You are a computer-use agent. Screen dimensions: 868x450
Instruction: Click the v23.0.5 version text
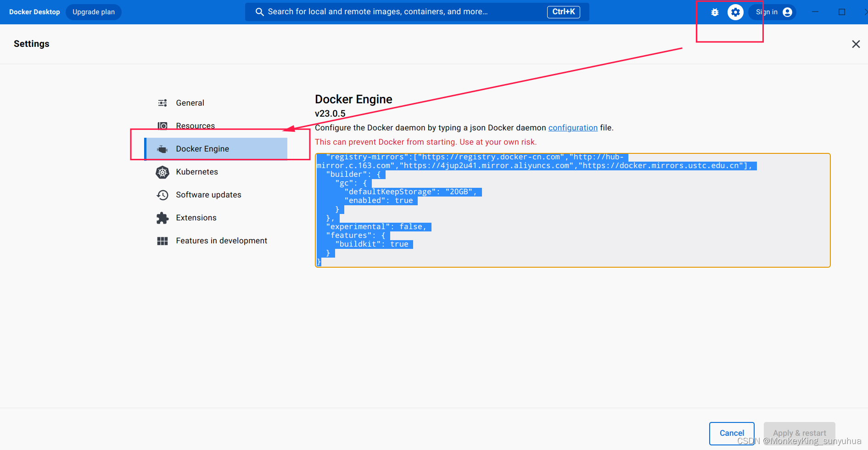coord(330,113)
